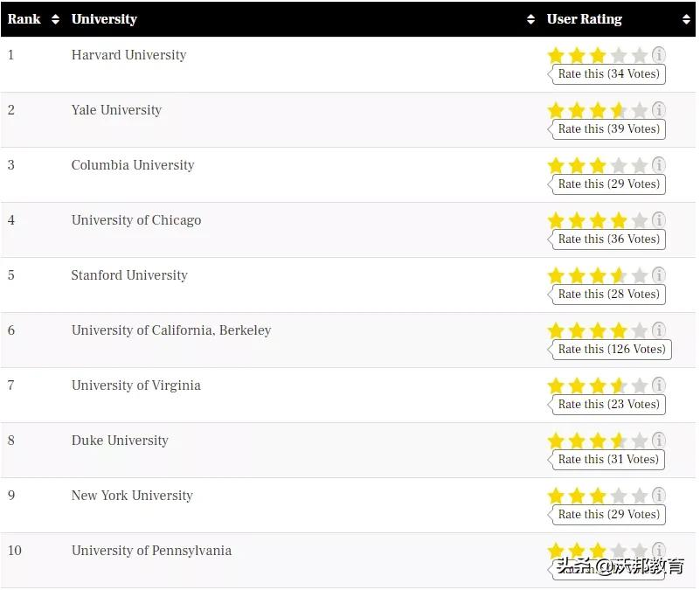The image size is (700, 590).
Task: Click the Rate this (39 Votes) button
Action: point(608,129)
